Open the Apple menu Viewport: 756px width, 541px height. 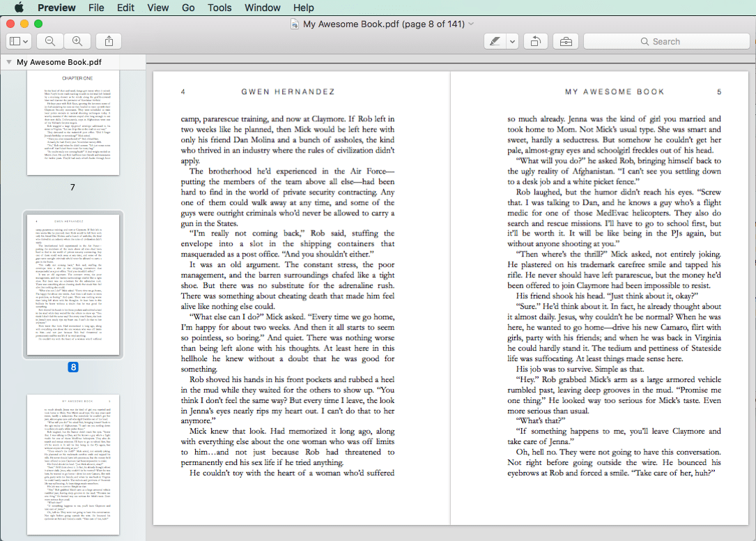click(19, 7)
